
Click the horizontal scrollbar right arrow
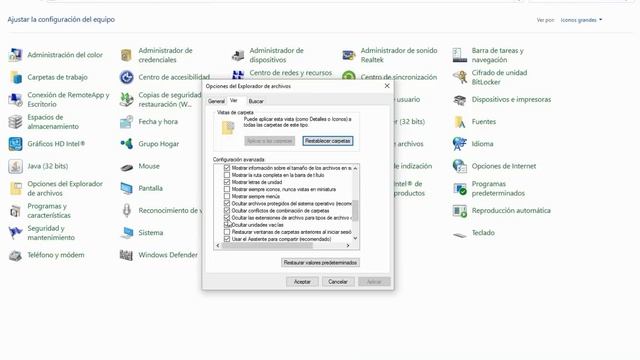tap(348, 245)
